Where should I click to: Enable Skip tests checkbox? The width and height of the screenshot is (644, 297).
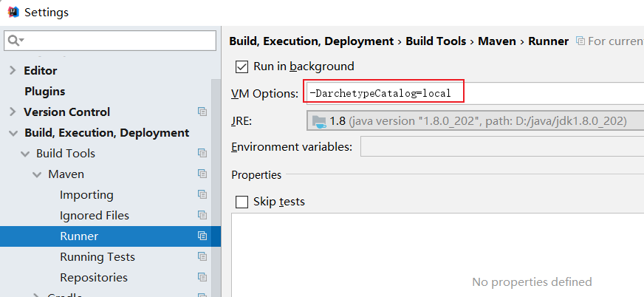tap(241, 202)
